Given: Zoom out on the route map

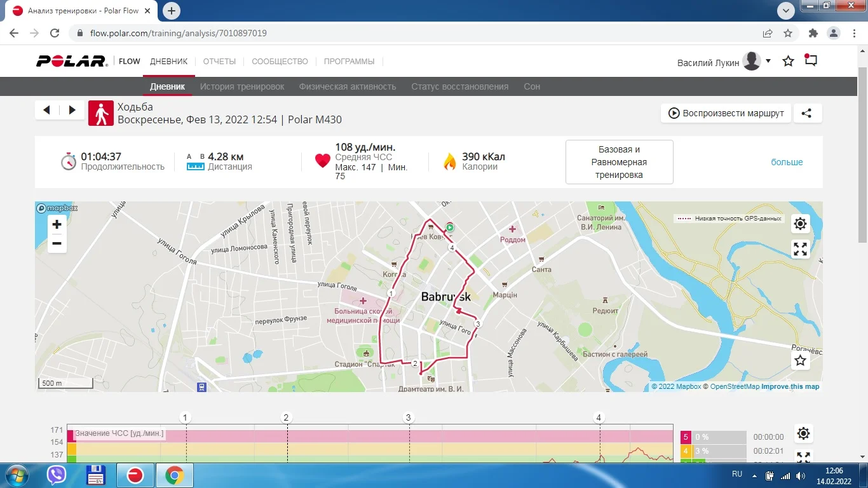Looking at the screenshot, I should pos(57,243).
